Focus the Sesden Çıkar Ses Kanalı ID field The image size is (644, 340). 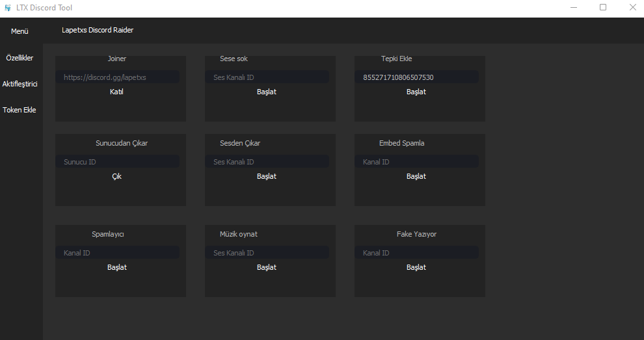click(x=267, y=162)
